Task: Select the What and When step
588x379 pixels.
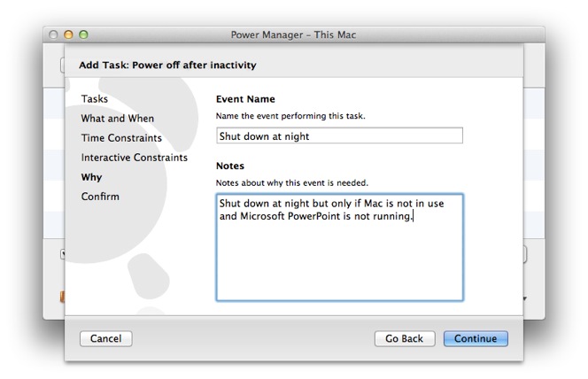Action: pos(118,119)
